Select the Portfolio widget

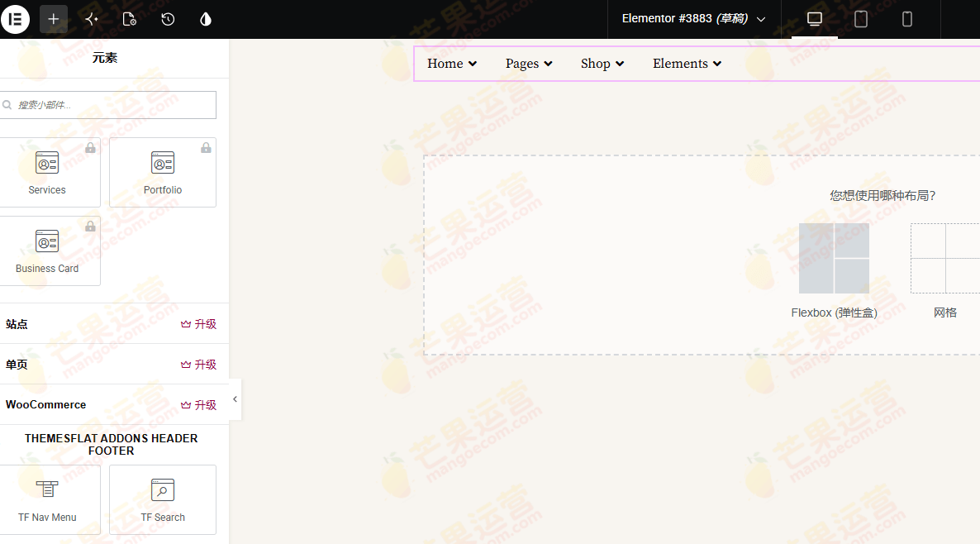coord(163,173)
